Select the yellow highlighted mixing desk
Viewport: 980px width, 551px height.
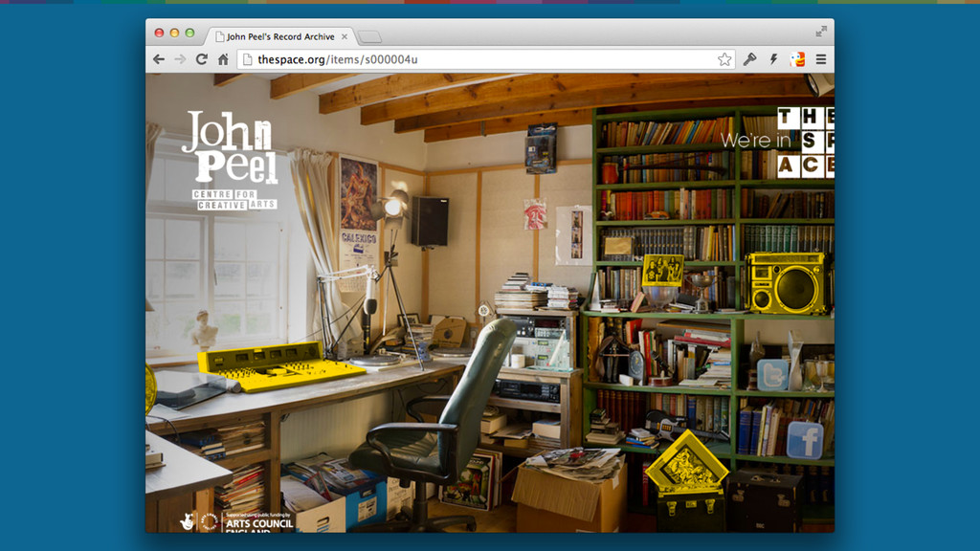pyautogui.click(x=280, y=366)
